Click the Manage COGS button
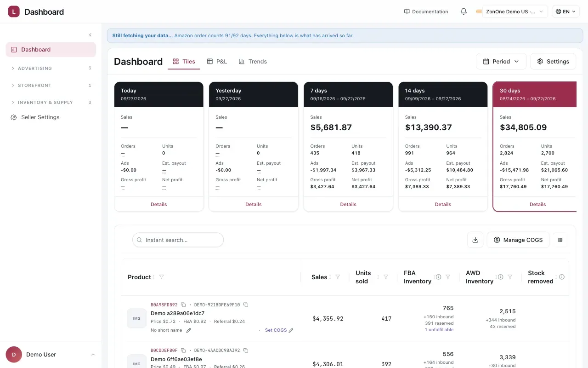588x368 pixels. pos(518,240)
